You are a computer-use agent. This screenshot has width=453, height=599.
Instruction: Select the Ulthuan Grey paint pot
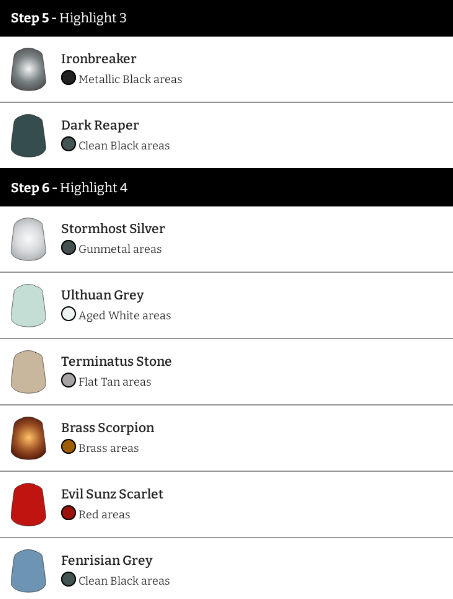click(29, 306)
